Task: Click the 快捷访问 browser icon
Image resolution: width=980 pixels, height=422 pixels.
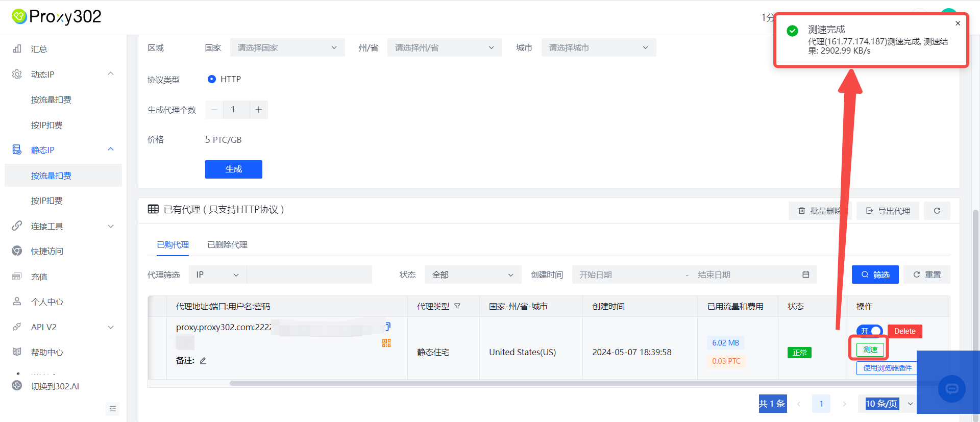Action: coord(17,251)
